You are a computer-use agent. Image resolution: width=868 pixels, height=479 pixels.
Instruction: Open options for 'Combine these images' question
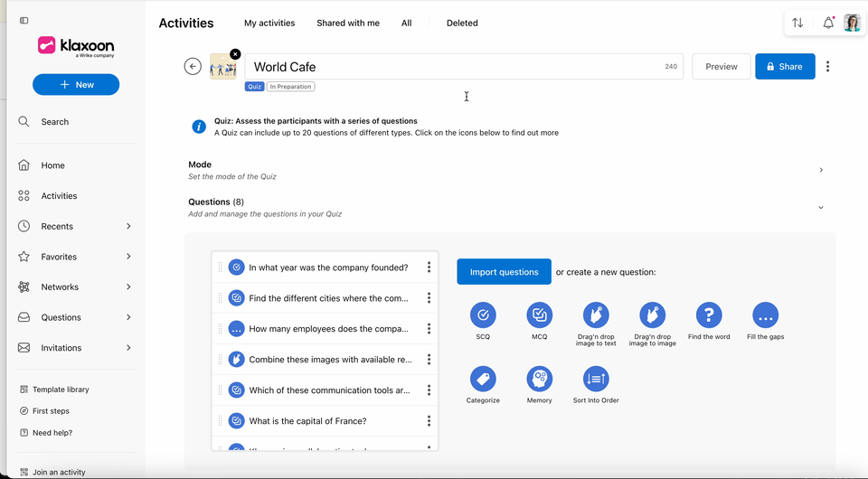429,360
